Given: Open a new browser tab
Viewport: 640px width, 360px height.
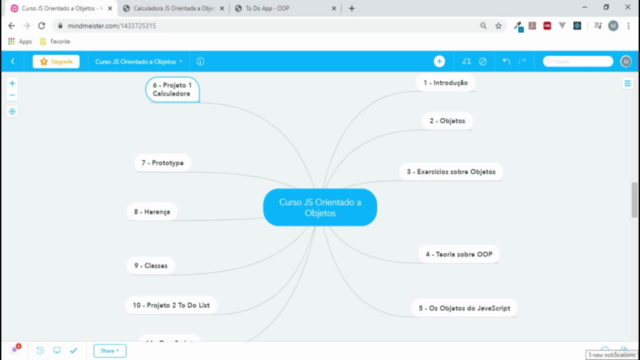Looking at the screenshot, I should [x=351, y=8].
